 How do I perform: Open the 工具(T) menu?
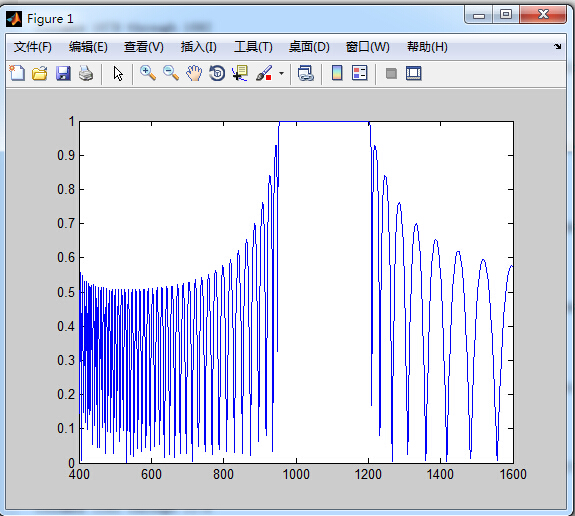[x=253, y=47]
